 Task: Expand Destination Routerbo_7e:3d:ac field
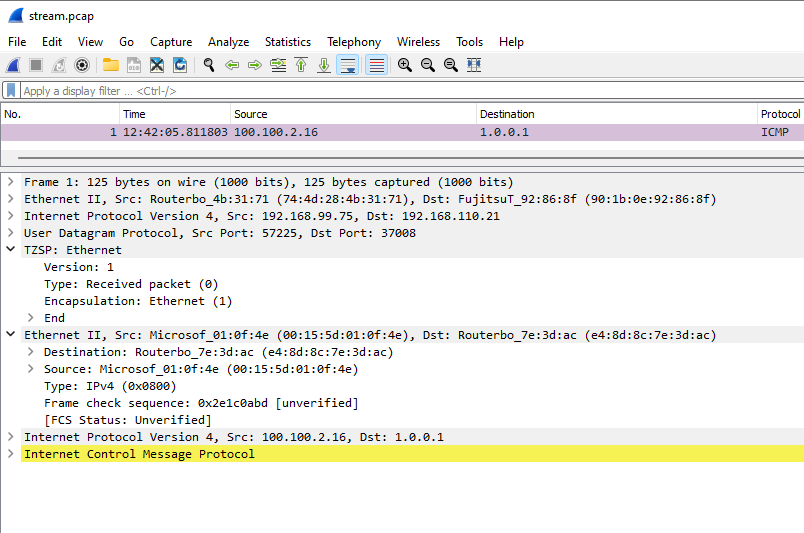[x=30, y=351]
